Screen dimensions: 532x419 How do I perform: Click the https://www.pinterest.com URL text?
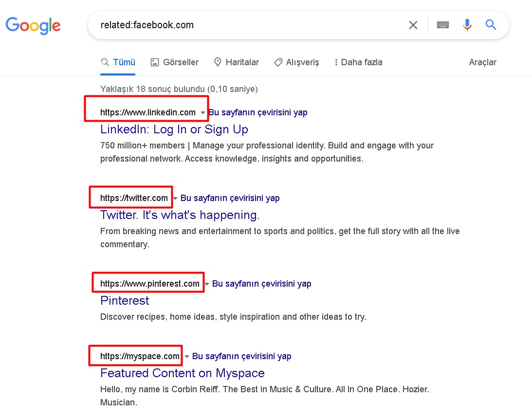point(149,284)
